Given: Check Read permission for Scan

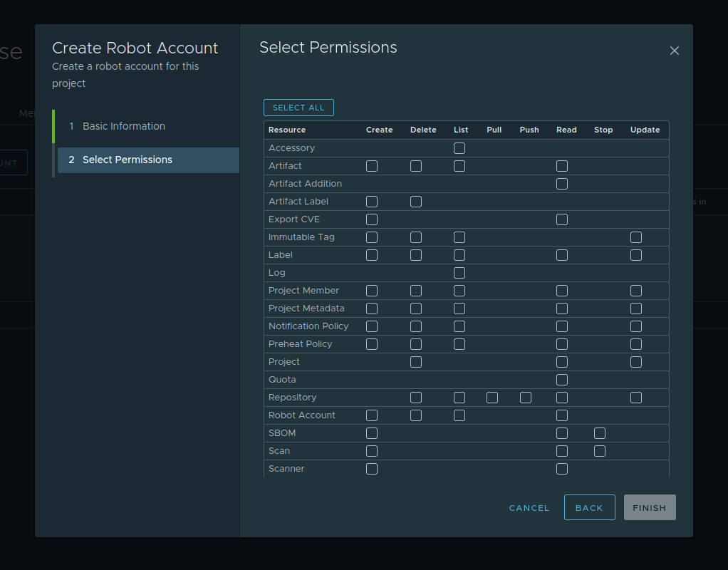Looking at the screenshot, I should (562, 451).
